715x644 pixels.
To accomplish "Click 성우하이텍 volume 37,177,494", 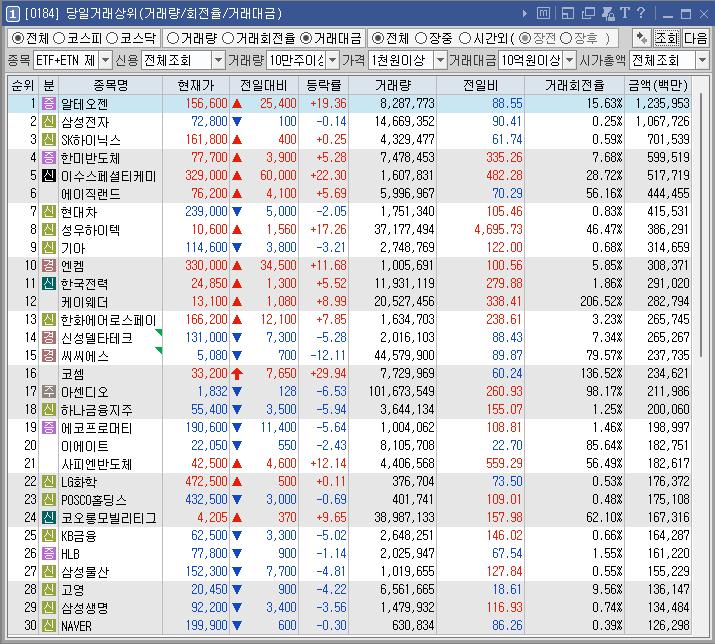I will pyautogui.click(x=404, y=229).
